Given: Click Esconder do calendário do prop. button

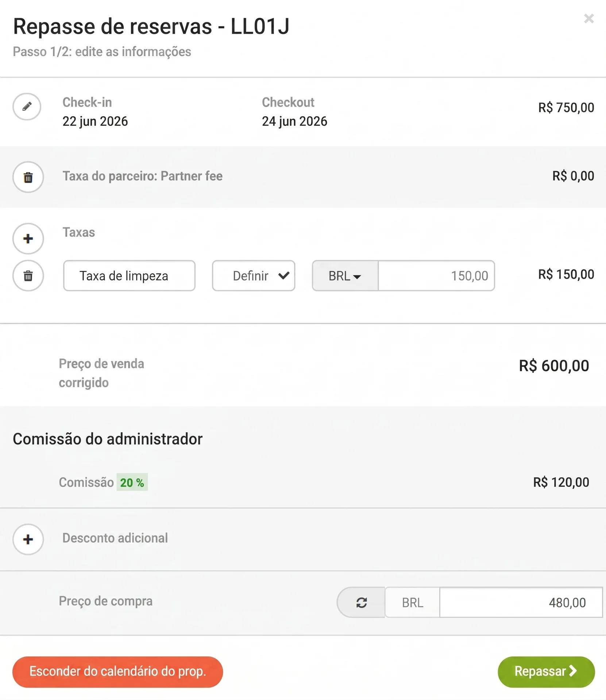Looking at the screenshot, I should (117, 672).
